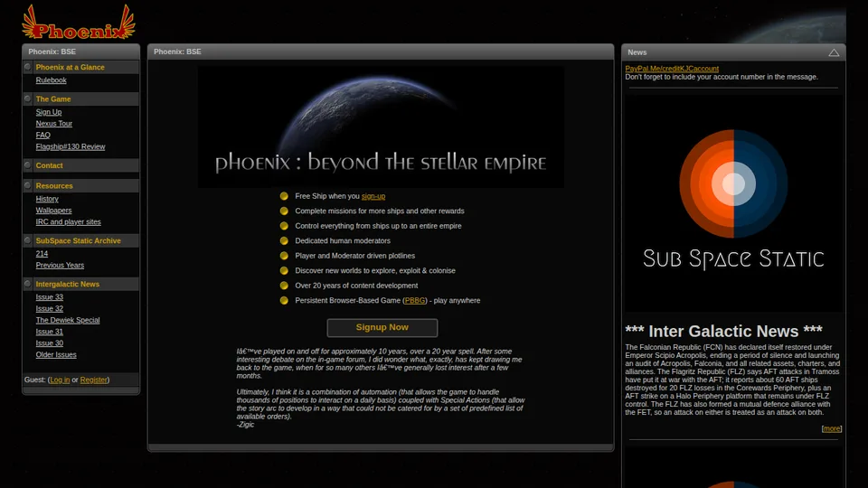Toggle the circle icon beside Resources
Image resolution: width=868 pixels, height=488 pixels.
(x=28, y=185)
